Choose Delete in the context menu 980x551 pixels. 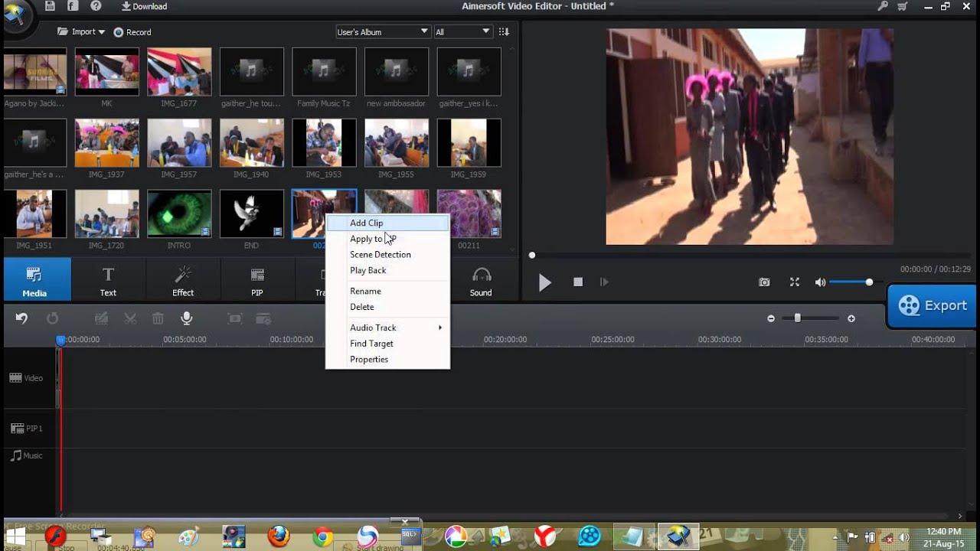pyautogui.click(x=387, y=307)
